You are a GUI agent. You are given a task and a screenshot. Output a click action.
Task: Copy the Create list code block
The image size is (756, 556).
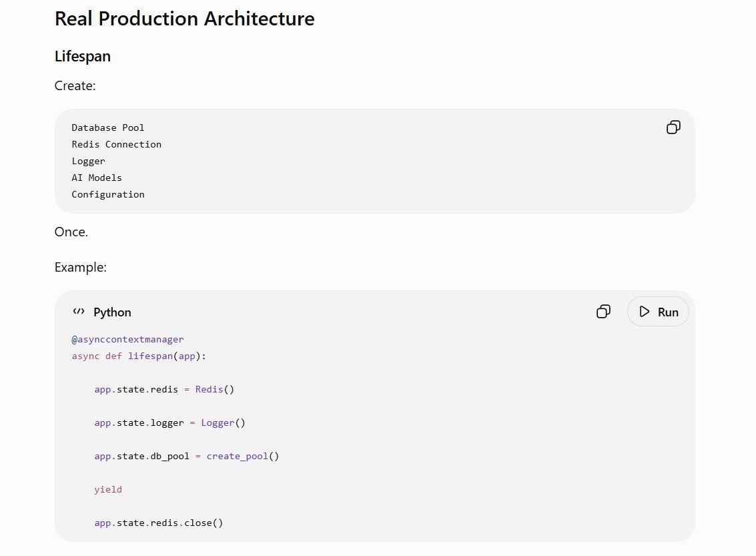click(673, 127)
